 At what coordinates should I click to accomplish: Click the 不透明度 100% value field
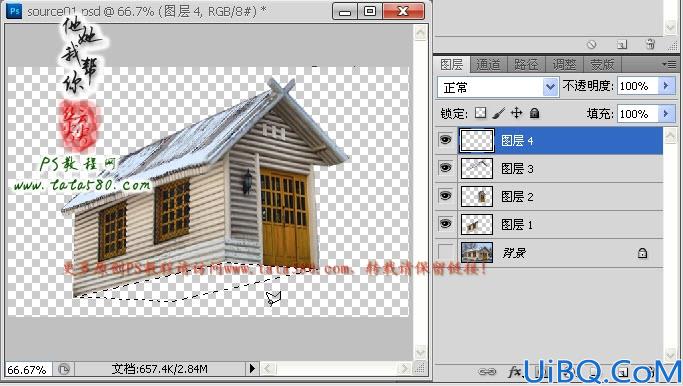[637, 86]
